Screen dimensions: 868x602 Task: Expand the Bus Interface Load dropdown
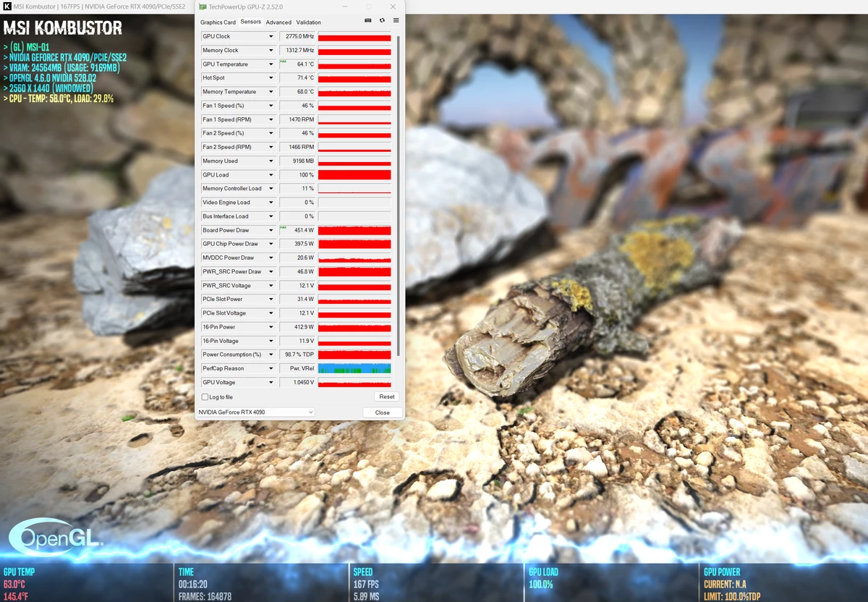(x=271, y=216)
